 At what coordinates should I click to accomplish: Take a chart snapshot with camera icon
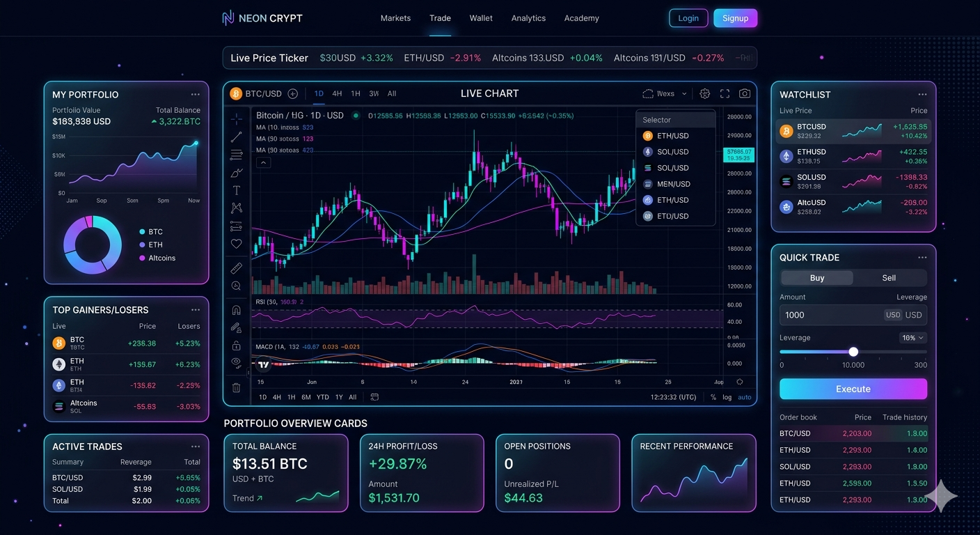(x=745, y=93)
